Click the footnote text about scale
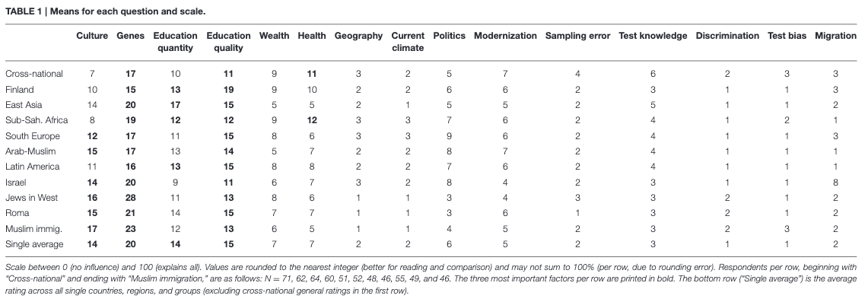This screenshot has width=868, height=302. (x=431, y=279)
